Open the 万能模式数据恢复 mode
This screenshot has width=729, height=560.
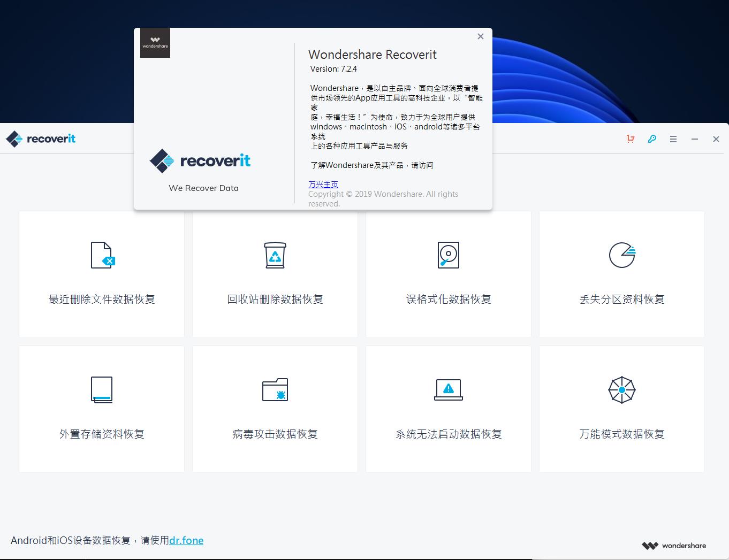(621, 409)
